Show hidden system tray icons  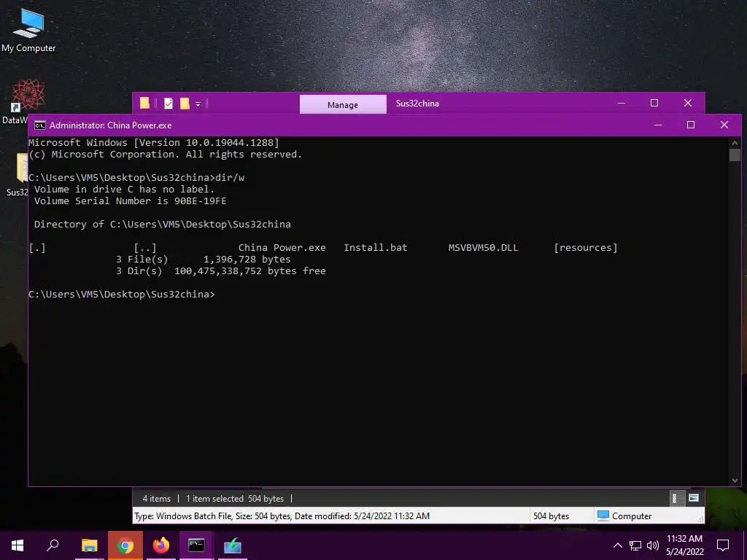(x=617, y=545)
